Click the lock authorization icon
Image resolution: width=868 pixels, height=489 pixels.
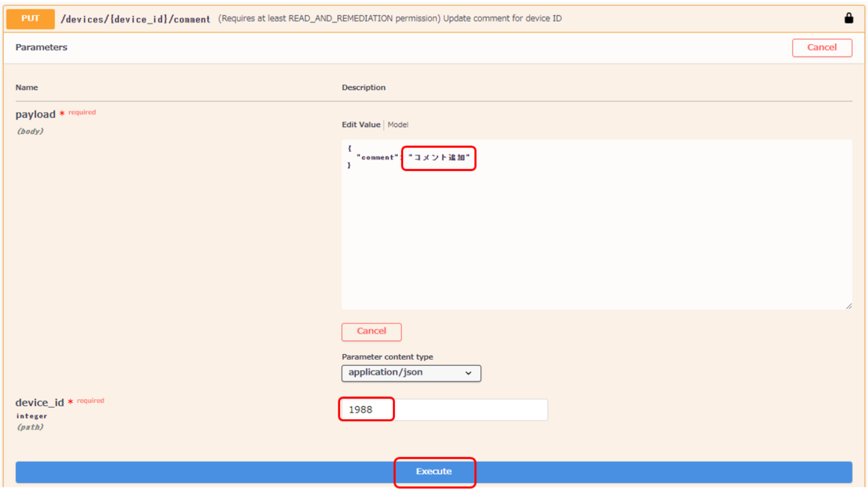[x=848, y=18]
